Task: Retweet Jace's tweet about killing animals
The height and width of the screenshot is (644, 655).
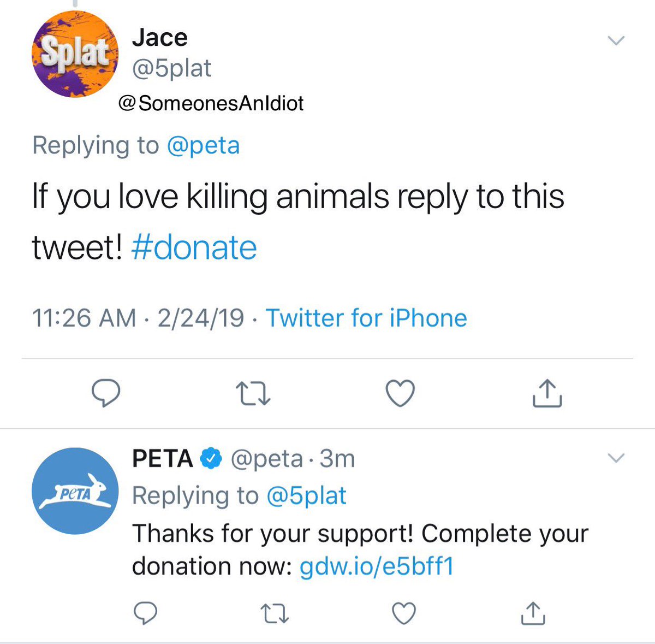Action: (x=253, y=393)
